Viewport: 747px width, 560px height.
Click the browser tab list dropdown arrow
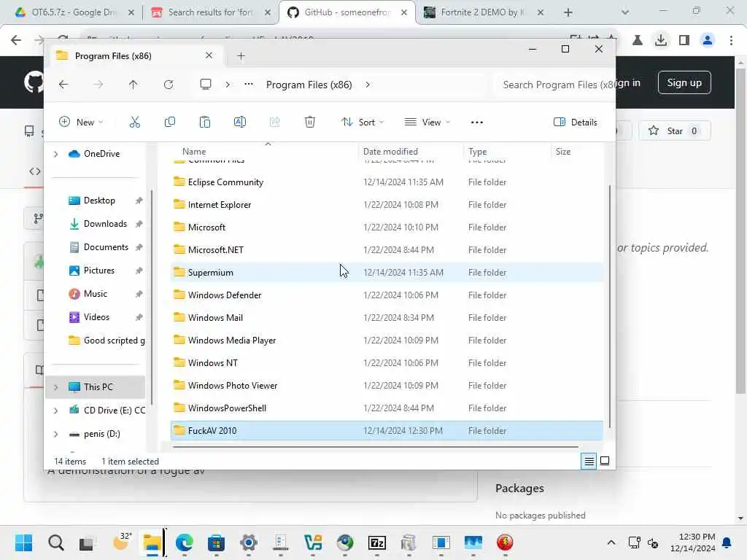pyautogui.click(x=625, y=12)
